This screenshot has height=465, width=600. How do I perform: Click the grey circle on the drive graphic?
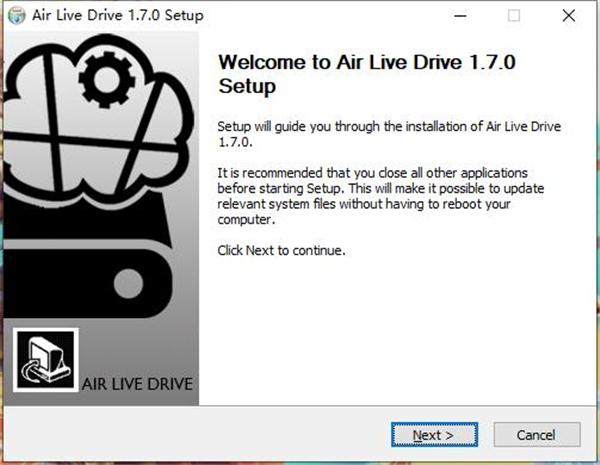(129, 284)
